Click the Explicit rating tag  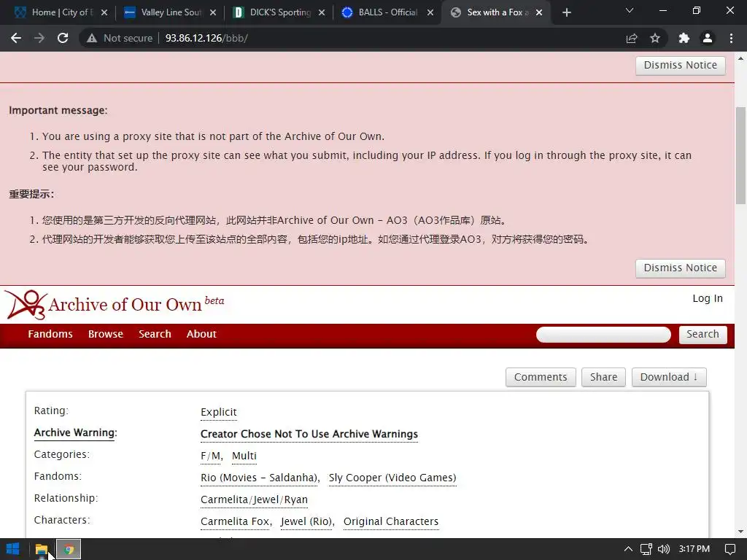click(219, 413)
